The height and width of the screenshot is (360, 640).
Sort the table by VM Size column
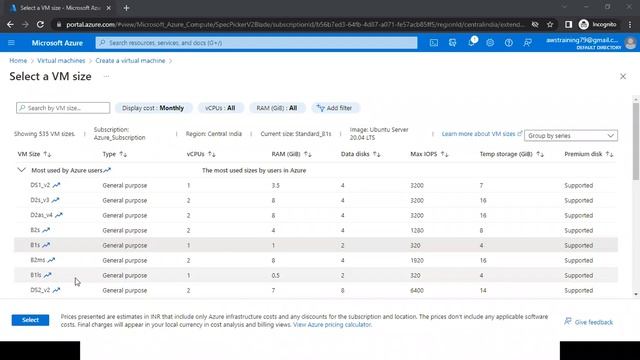(34, 154)
